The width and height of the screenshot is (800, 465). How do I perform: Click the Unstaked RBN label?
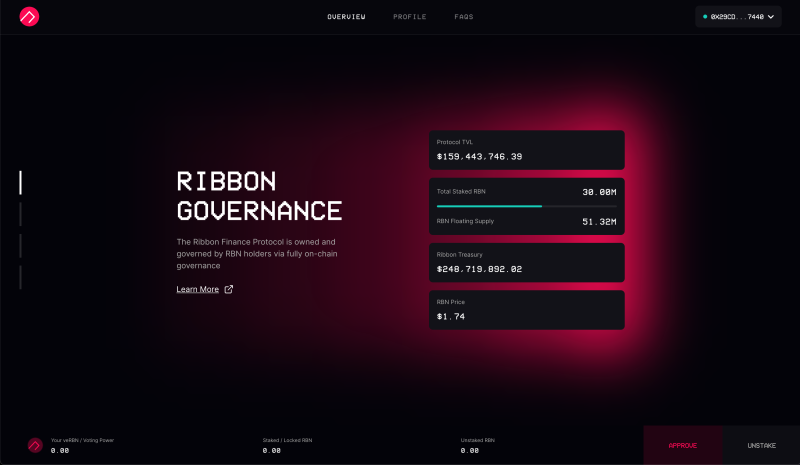click(478, 440)
